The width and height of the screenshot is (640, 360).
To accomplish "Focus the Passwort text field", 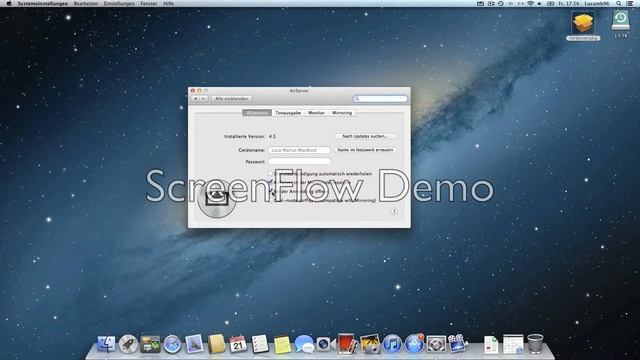I will pyautogui.click(x=299, y=162).
